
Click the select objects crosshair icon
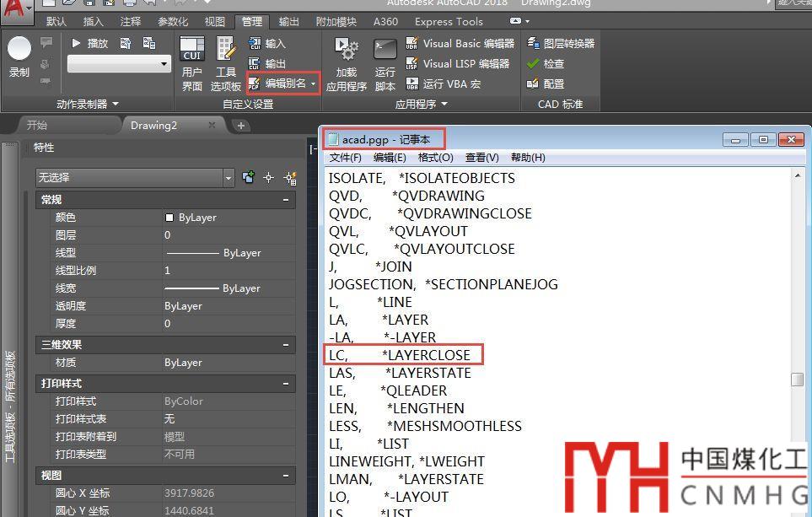pos(269,177)
